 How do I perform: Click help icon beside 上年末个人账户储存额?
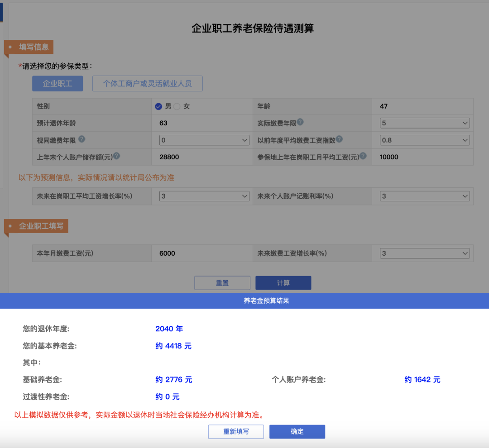(x=116, y=156)
